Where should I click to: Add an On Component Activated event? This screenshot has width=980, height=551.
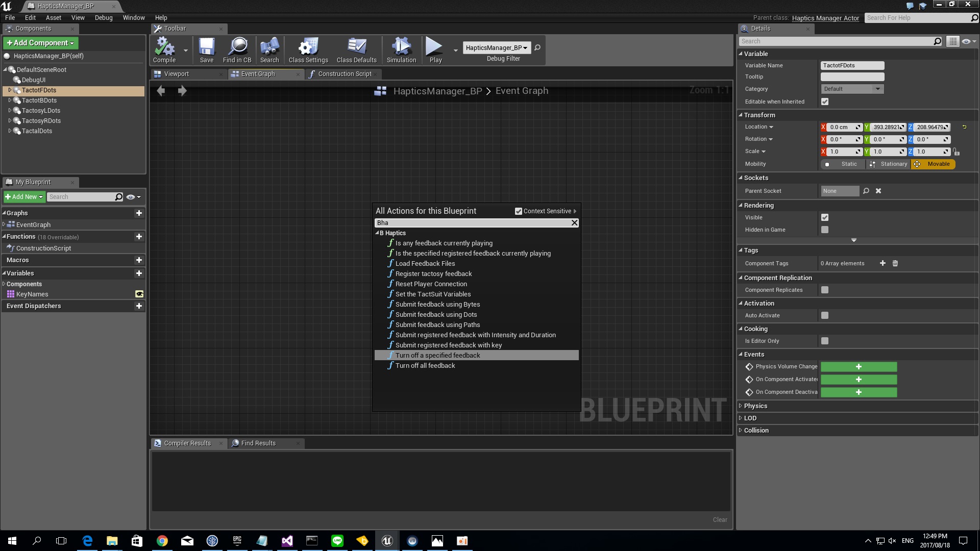coord(859,379)
